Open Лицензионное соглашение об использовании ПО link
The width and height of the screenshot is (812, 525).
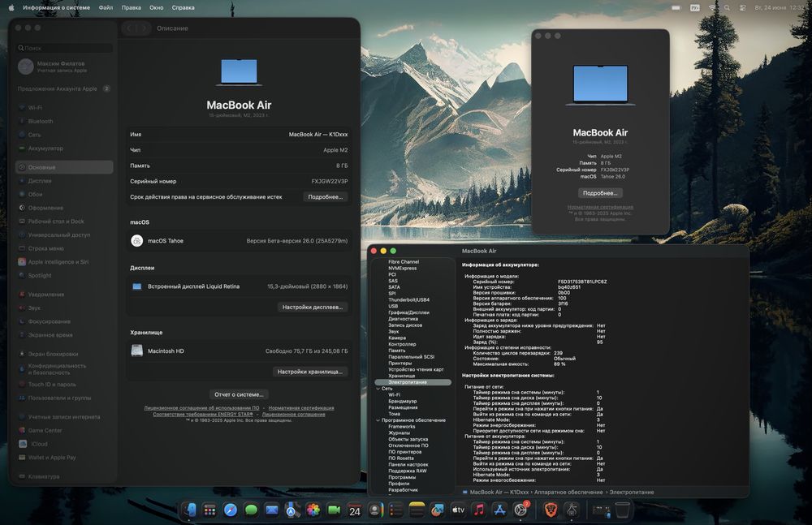(x=201, y=408)
